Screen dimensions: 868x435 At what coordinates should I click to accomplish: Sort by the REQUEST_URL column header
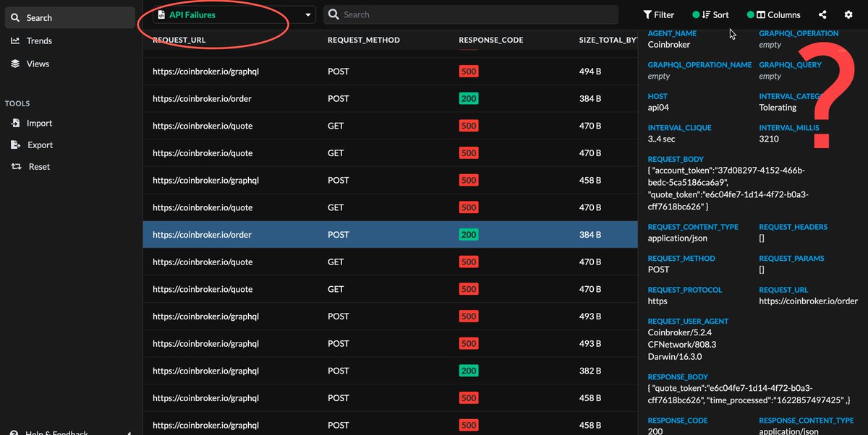pyautogui.click(x=179, y=40)
